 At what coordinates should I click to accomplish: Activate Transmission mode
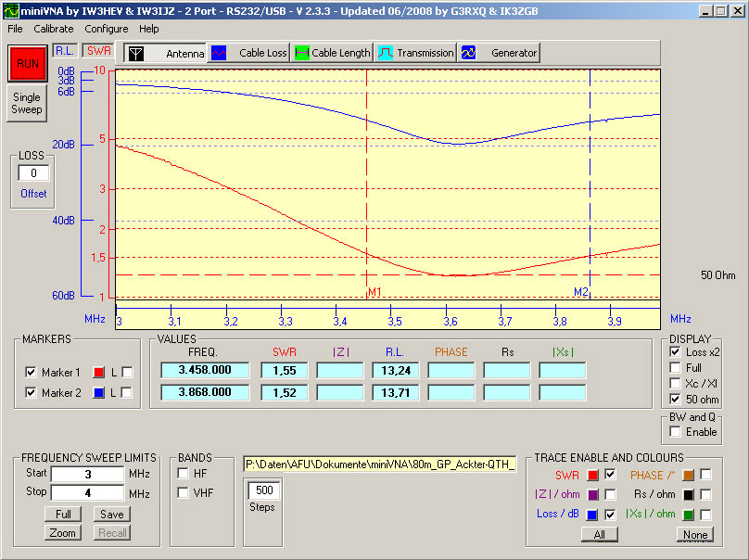[x=416, y=53]
